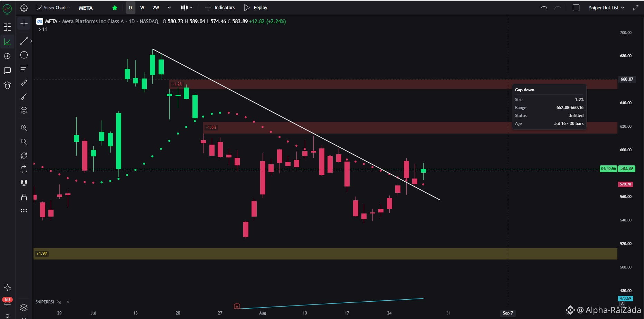Expand the collapsed 11 indicators legend
This screenshot has width=644, height=319.
(42, 29)
